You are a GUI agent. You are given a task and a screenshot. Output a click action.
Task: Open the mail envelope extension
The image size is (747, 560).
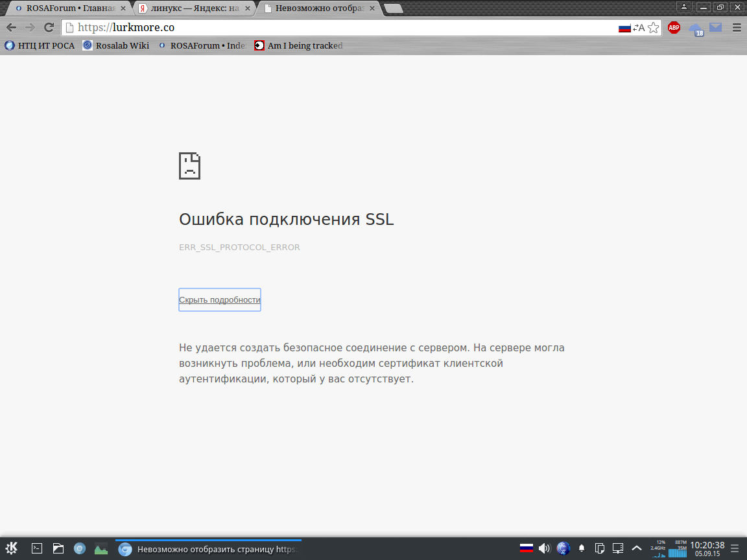tap(716, 28)
